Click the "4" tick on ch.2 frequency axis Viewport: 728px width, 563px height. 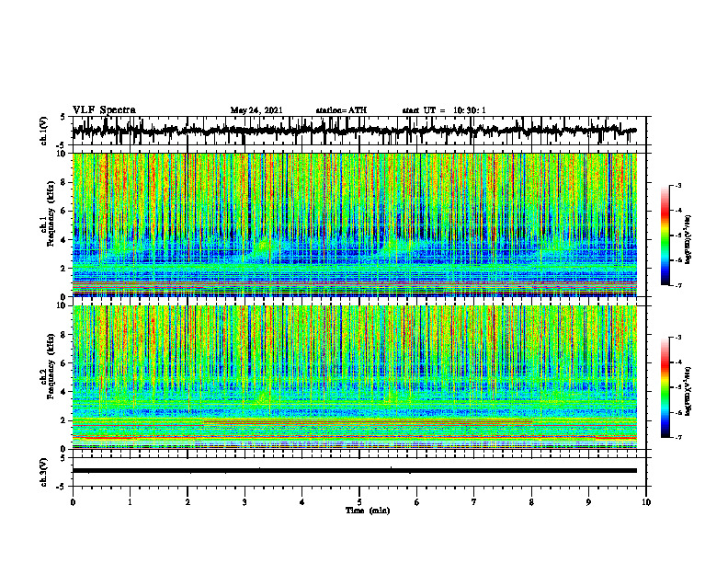[63, 392]
